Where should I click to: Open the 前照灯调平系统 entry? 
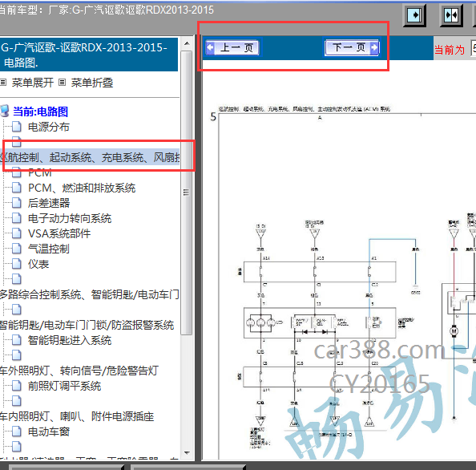(x=64, y=386)
